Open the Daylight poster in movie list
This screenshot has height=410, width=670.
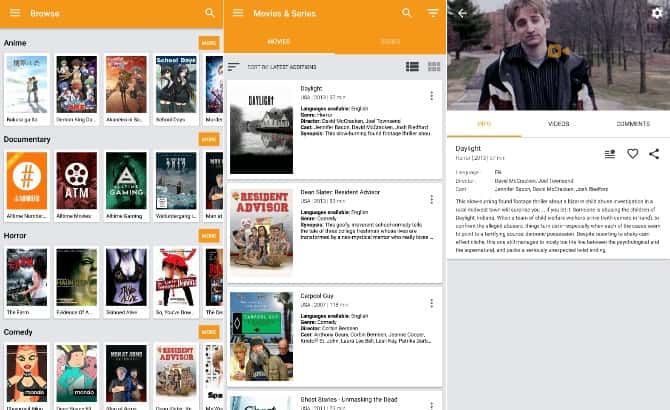[x=262, y=129]
